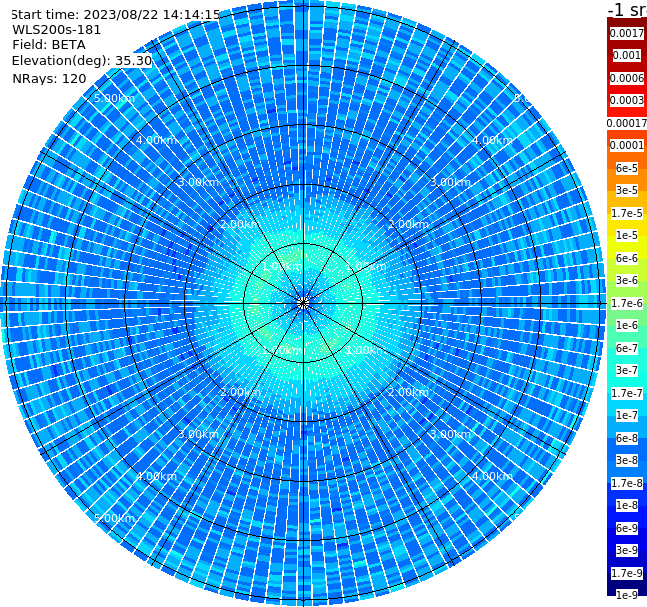Image resolution: width=647 pixels, height=607 pixels.
Task: Select the 0.0001 colorbar tick
Action: point(627,145)
